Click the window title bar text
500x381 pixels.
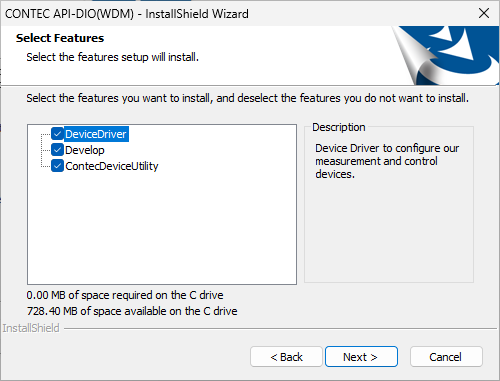pos(127,14)
